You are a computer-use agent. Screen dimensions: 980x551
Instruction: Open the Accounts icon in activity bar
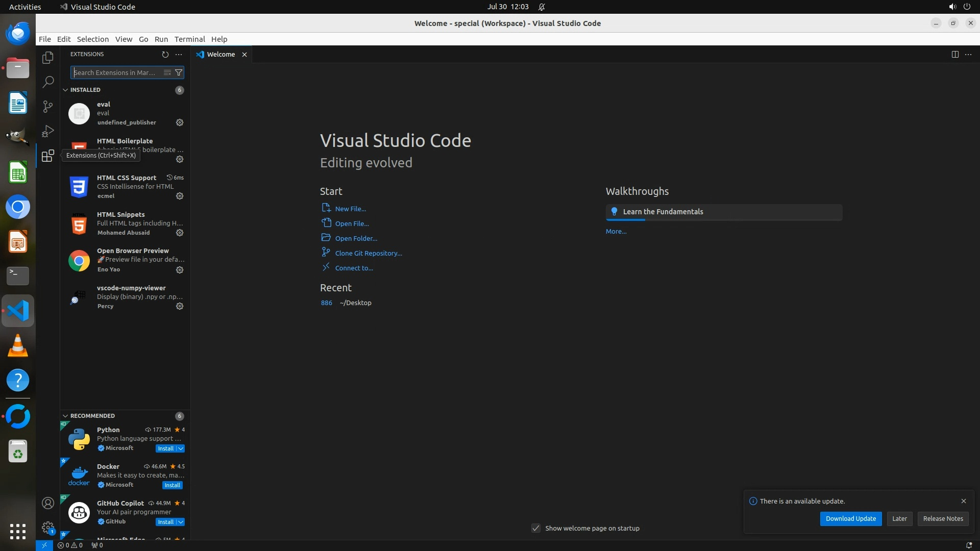pyautogui.click(x=47, y=503)
